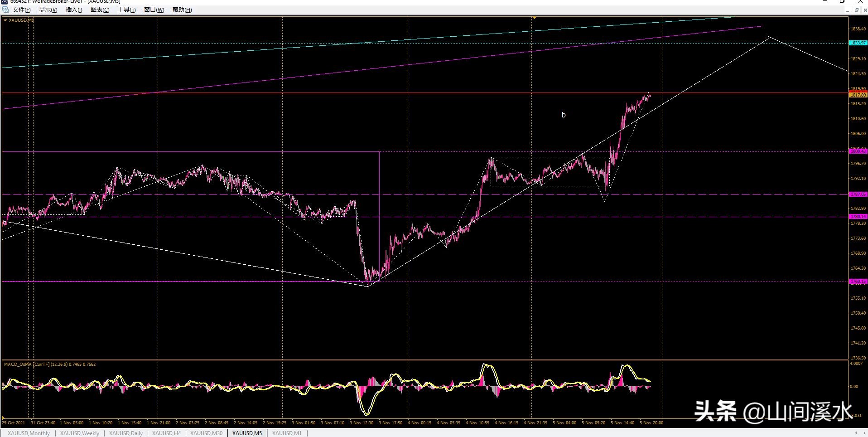Open the 插入(I) insert menu

74,10
